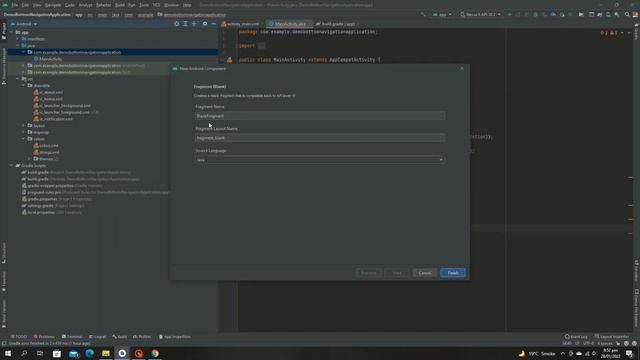The image size is (640, 360).
Task: Switch to the build.gradle (app) editor tab
Action: click(336, 24)
